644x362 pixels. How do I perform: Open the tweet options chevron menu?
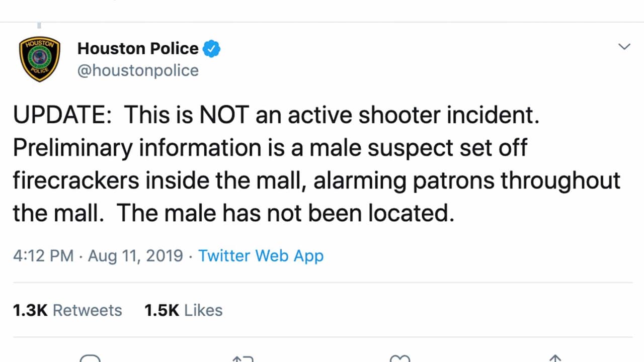click(624, 47)
